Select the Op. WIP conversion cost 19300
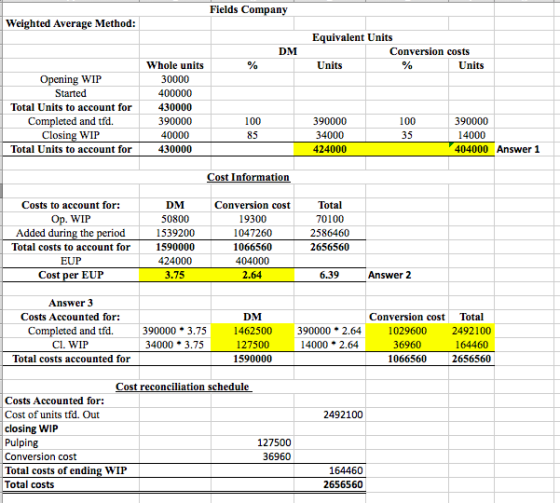Viewport: 560px width, 503px height. 252,219
